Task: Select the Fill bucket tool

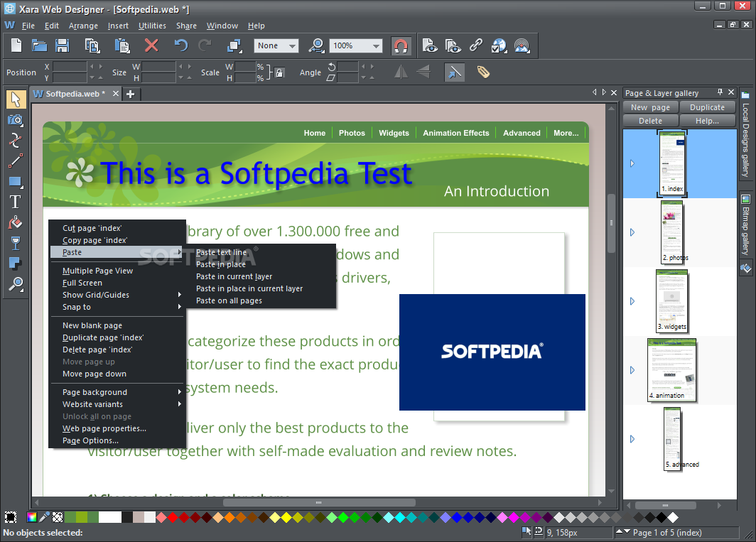Action: click(16, 222)
